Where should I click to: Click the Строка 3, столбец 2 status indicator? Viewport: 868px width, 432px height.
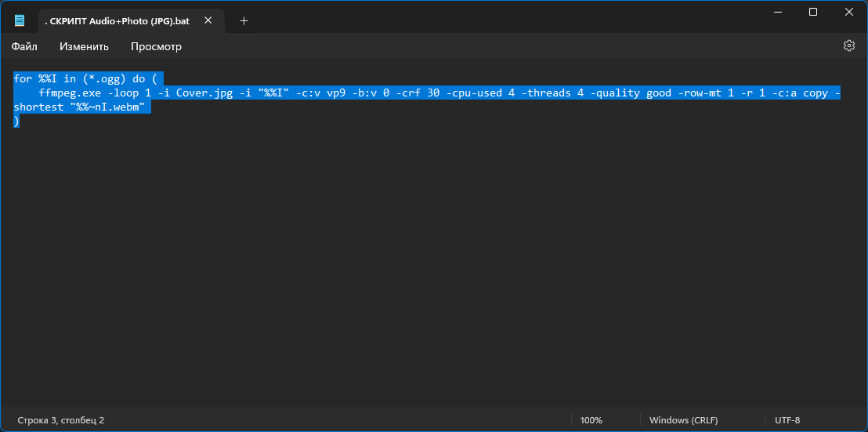(x=61, y=420)
